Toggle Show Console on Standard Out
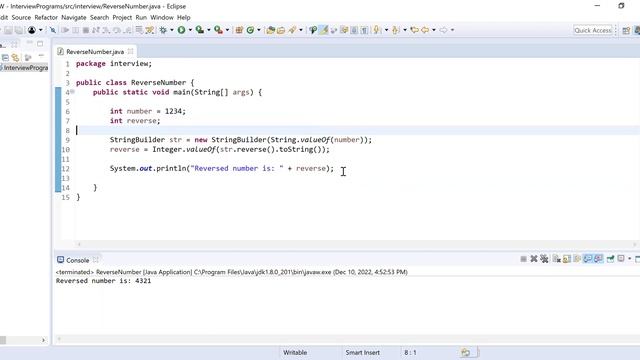This screenshot has height=360, width=640. [588, 259]
